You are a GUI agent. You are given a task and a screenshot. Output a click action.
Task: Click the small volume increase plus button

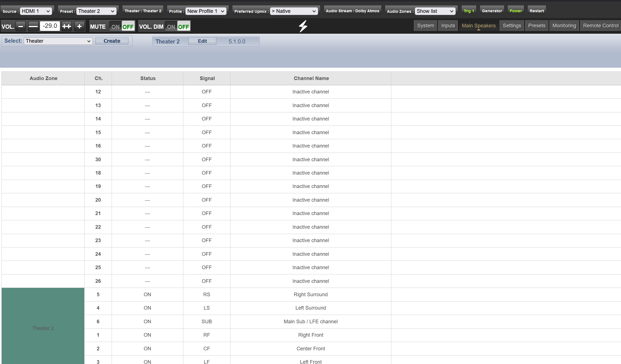point(80,26)
